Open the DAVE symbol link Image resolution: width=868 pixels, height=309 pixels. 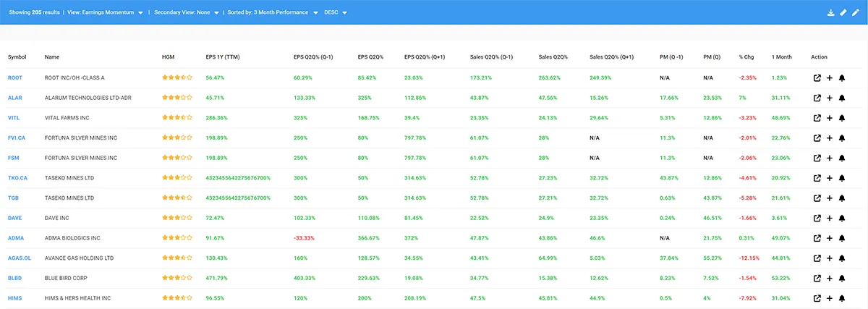click(15, 218)
